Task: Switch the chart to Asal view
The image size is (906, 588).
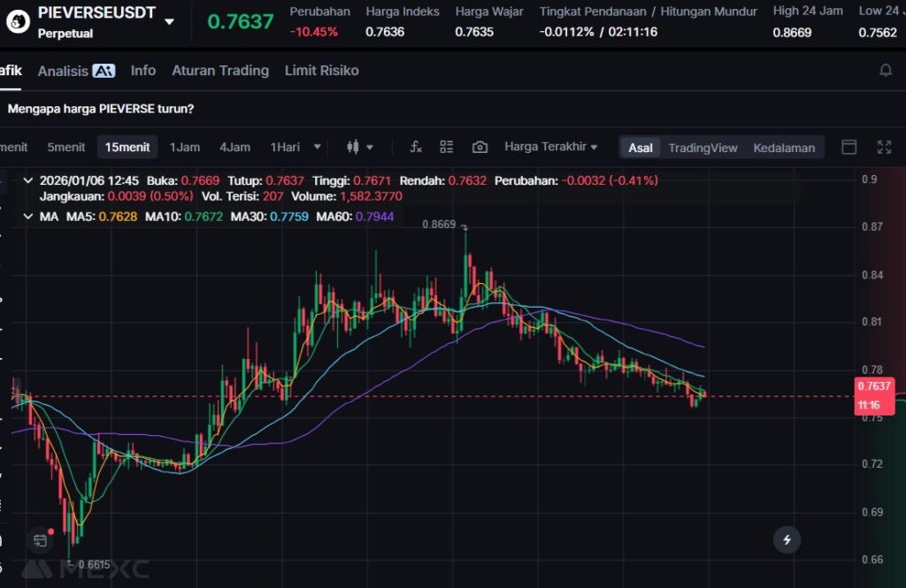Action: coord(641,148)
